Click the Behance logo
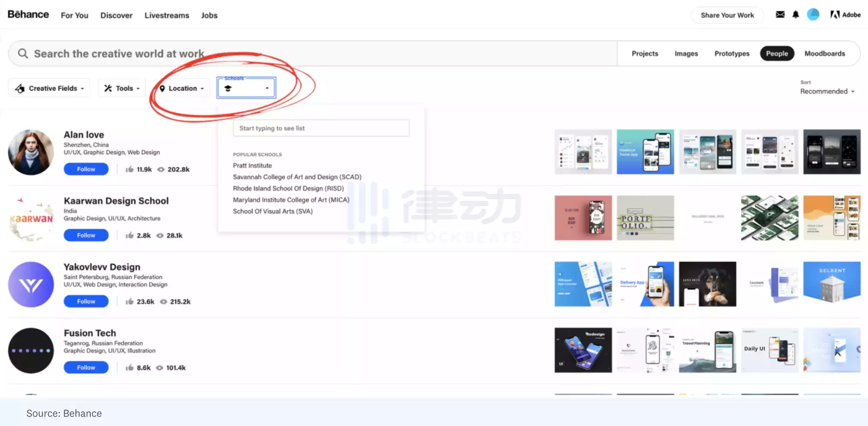The image size is (868, 426). [28, 15]
